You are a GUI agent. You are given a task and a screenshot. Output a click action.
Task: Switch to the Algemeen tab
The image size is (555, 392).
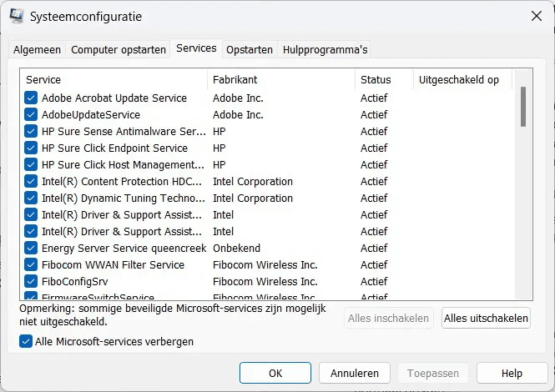[38, 49]
